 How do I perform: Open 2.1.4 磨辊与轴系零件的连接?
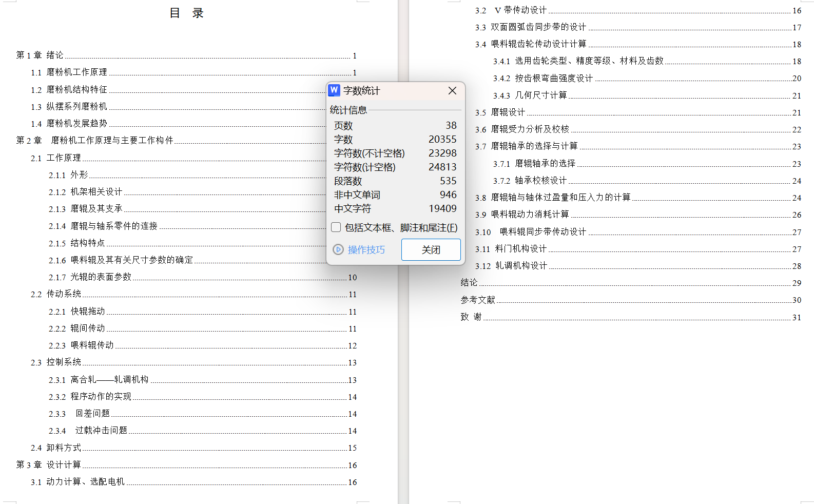pos(187,226)
